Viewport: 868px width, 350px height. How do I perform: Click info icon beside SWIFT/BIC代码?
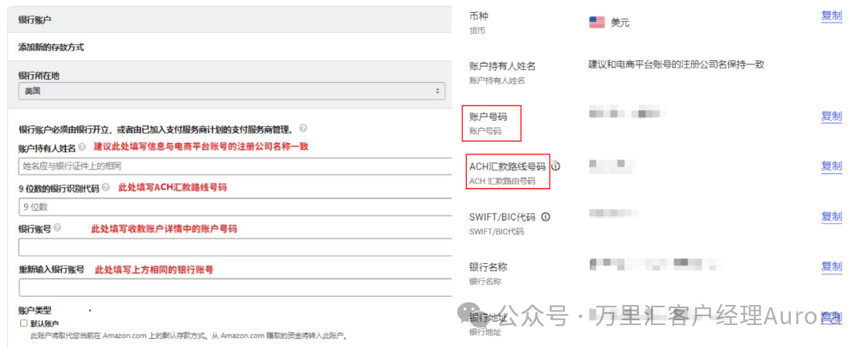point(546,217)
